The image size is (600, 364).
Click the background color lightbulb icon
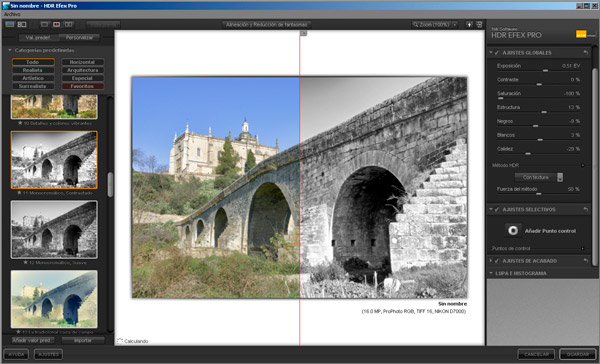pyautogui.click(x=469, y=24)
